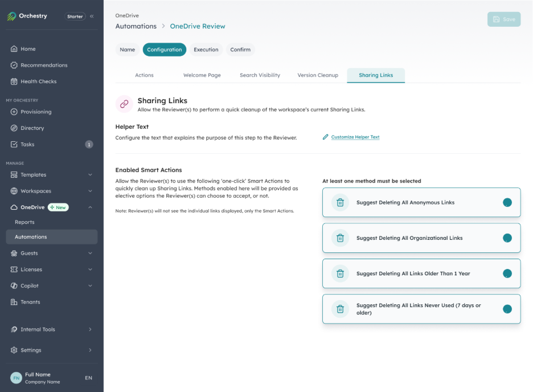This screenshot has height=392, width=533.
Task: Click the Save button
Action: pyautogui.click(x=504, y=19)
